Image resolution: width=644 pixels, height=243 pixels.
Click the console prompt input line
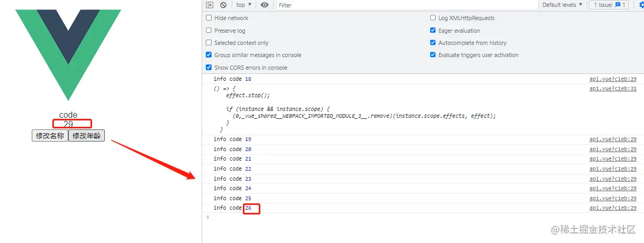[423, 218]
